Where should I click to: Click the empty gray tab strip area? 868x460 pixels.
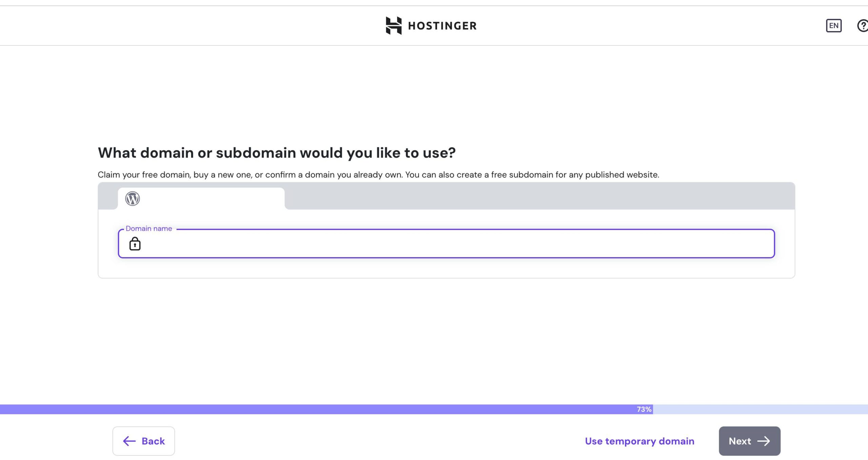(x=539, y=196)
